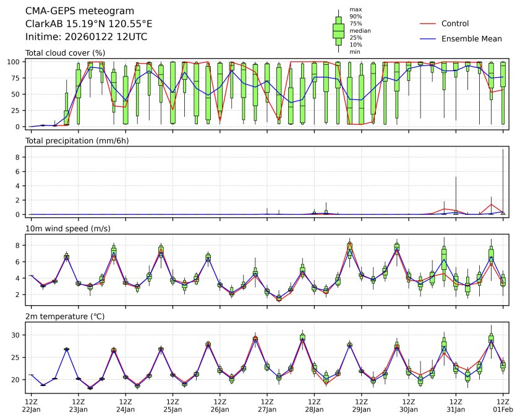Click the box-plot legend symbol
520x420 pixels.
click(338, 31)
